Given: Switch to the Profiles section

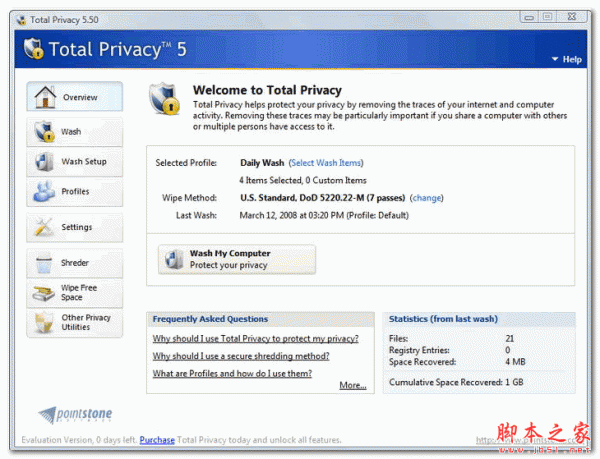Looking at the screenshot, I should [x=75, y=191].
